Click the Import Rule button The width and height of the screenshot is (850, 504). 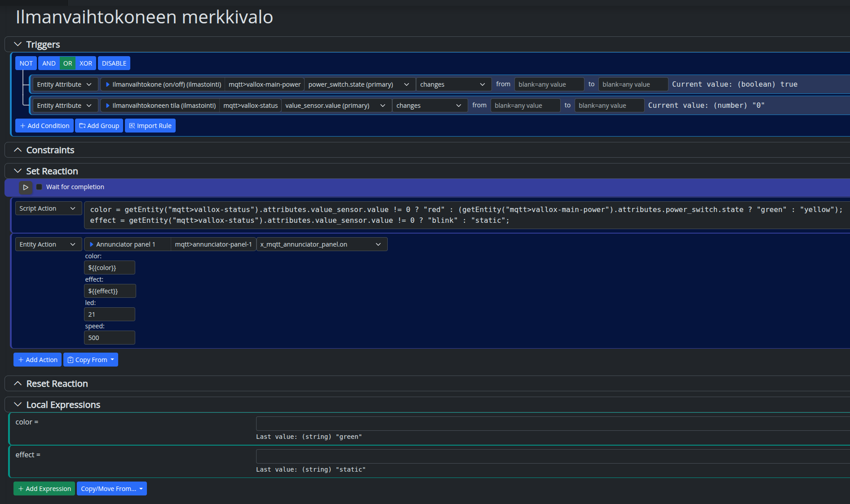tap(150, 126)
